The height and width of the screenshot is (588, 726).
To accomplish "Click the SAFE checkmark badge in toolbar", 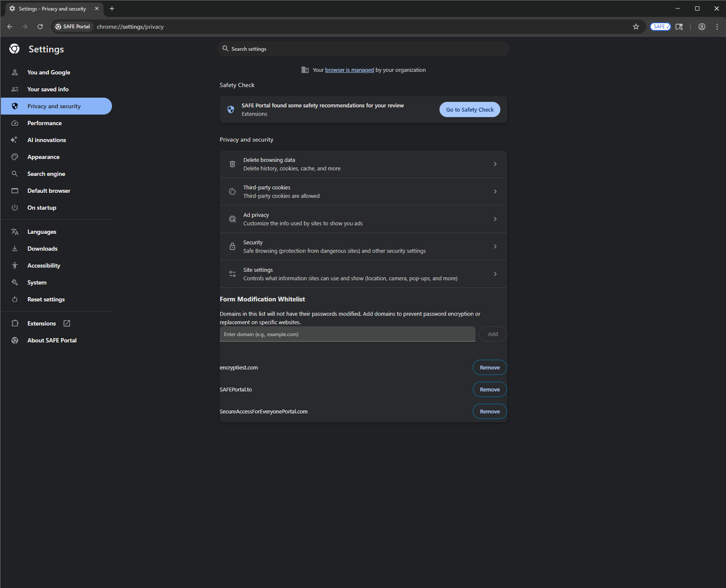I will pos(660,26).
